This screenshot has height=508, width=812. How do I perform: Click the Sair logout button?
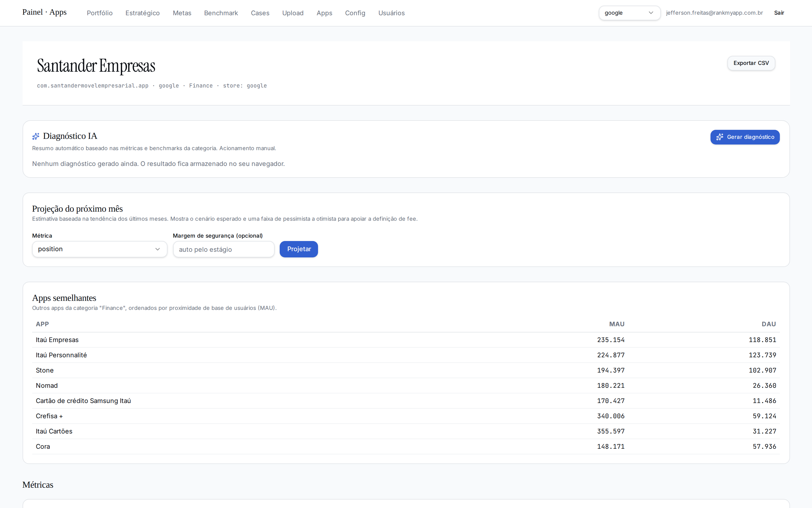[779, 13]
